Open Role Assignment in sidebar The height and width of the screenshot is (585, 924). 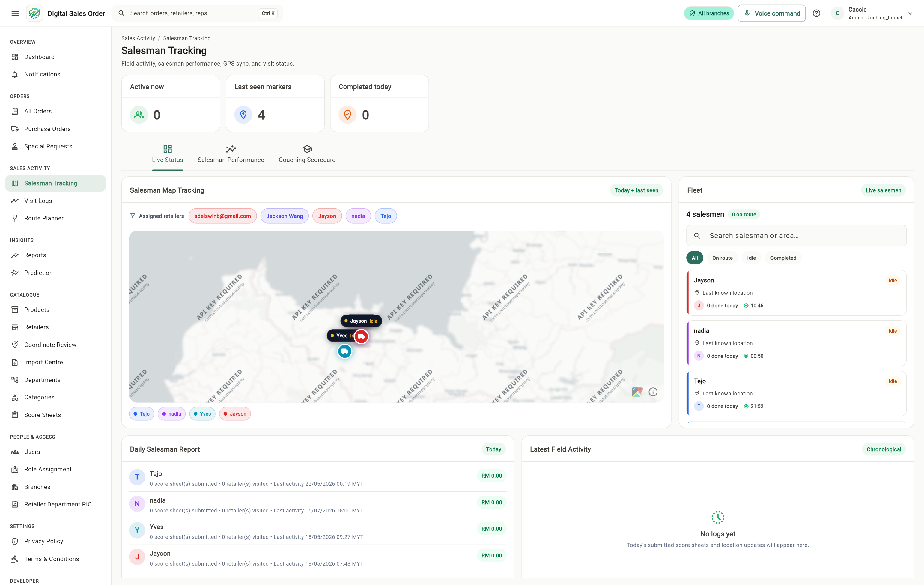click(56, 469)
